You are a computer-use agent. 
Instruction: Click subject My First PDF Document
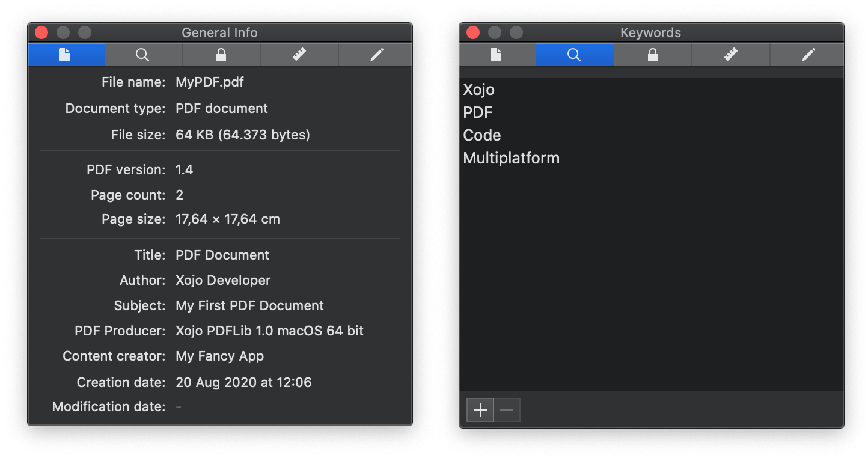249,305
